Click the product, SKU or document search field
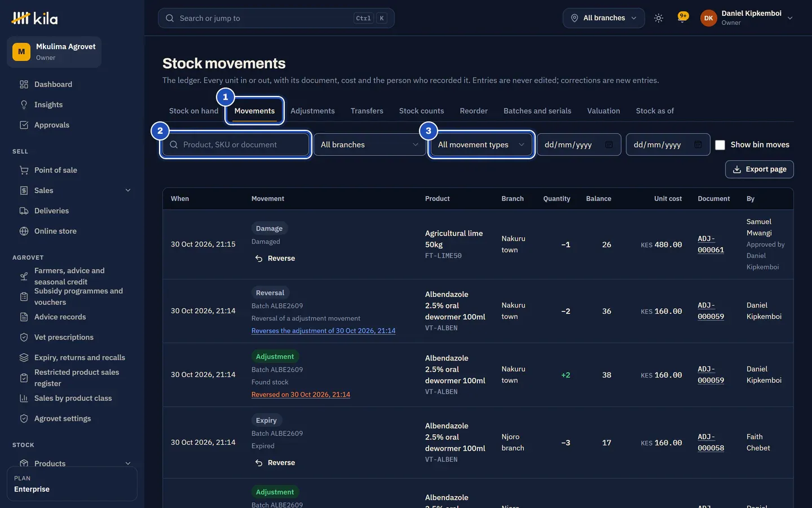Viewport: 812px width, 508px height. 236,145
